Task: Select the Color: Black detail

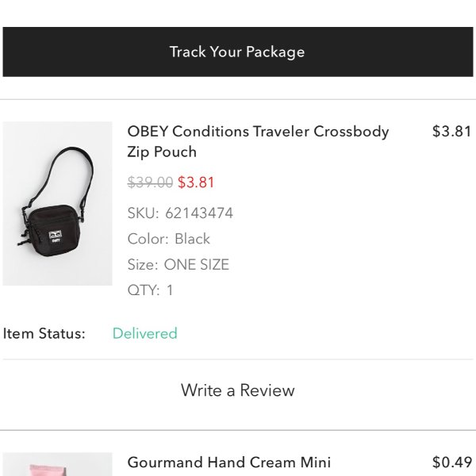Action: point(169,239)
